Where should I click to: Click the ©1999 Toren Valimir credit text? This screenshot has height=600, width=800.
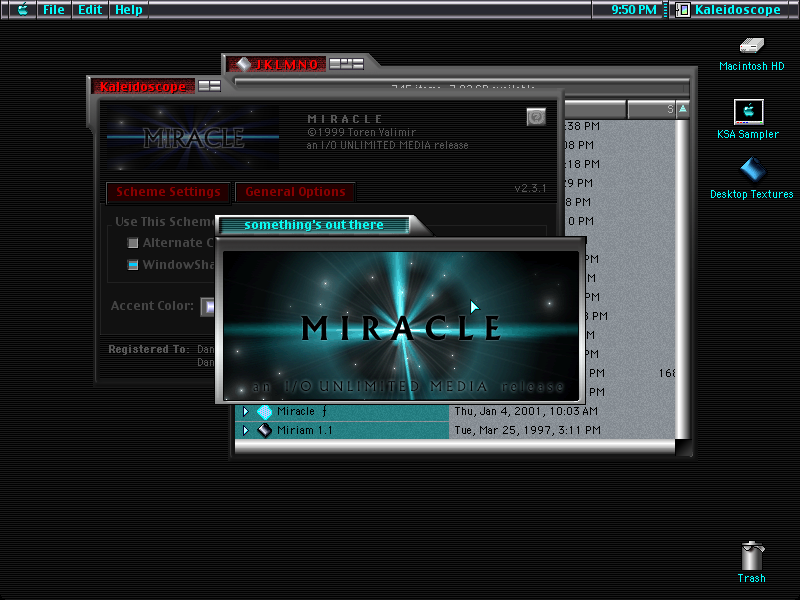click(361, 132)
